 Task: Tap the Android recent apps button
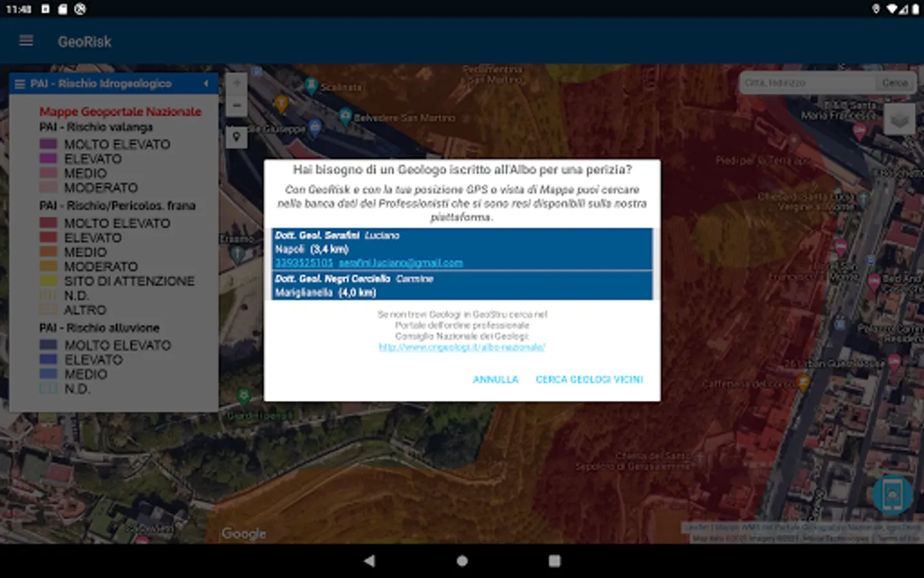pos(554,561)
